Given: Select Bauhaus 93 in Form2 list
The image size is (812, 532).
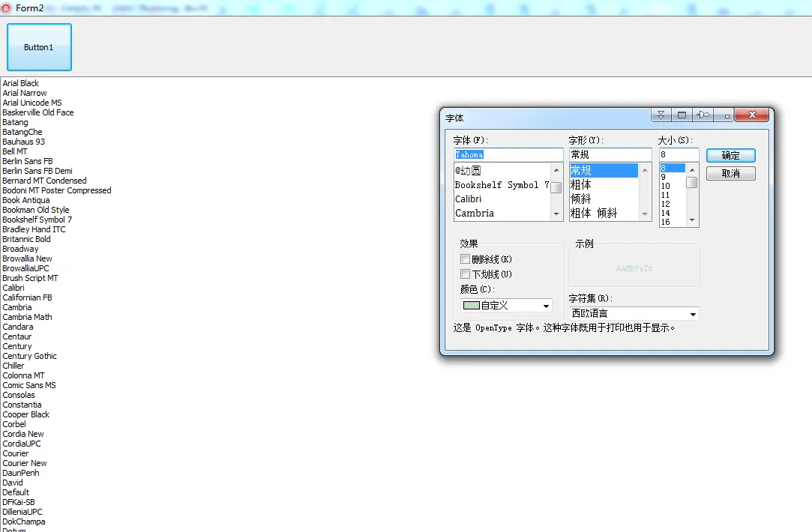Looking at the screenshot, I should (24, 142).
